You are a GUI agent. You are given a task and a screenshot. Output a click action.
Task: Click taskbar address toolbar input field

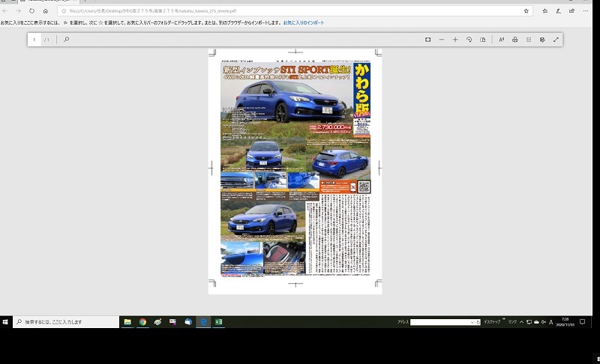coord(440,322)
